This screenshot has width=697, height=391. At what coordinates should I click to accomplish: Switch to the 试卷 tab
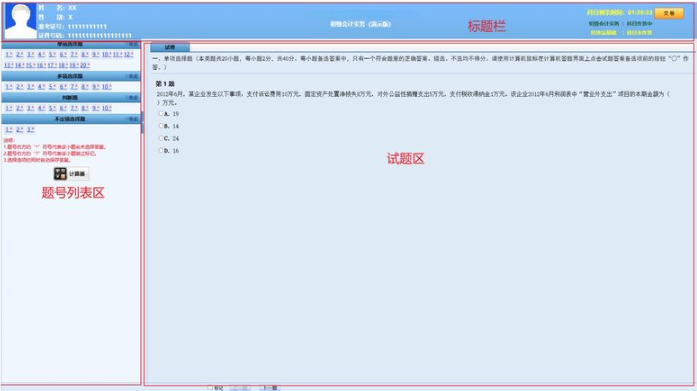pos(170,47)
